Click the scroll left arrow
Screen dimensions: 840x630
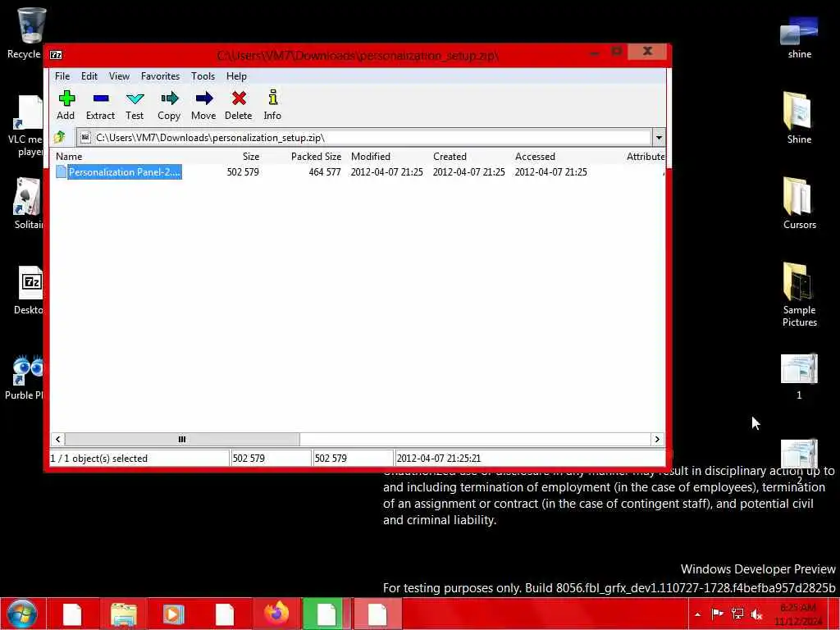pos(58,440)
